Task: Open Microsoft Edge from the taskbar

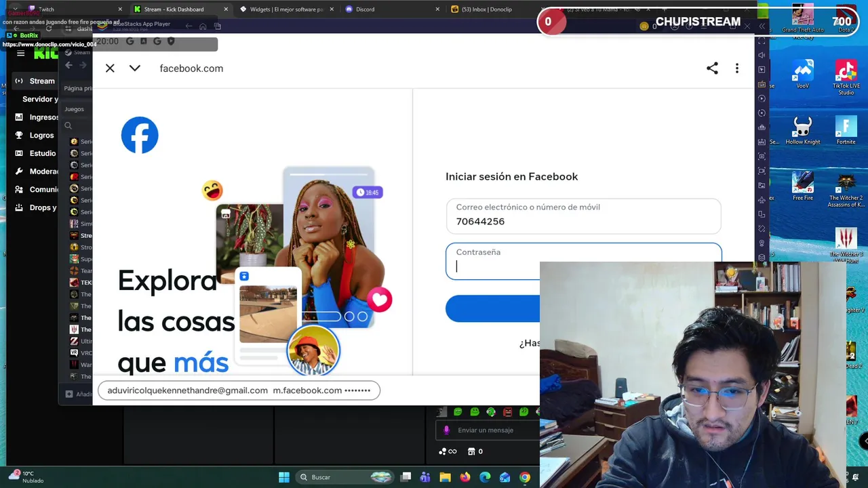Action: coord(485,477)
